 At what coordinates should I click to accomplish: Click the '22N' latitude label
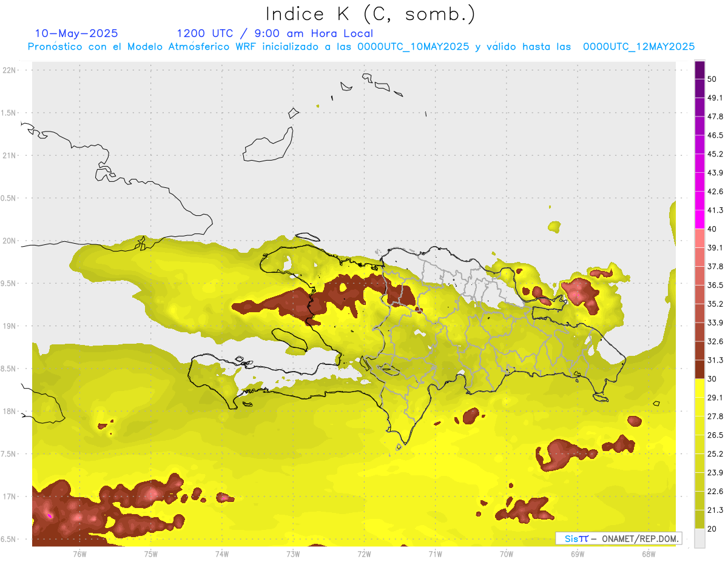(9, 70)
